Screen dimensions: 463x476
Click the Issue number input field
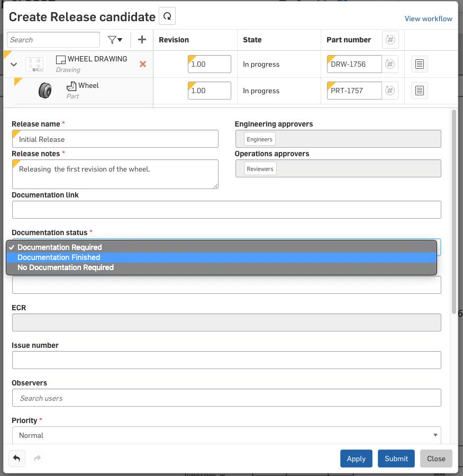click(226, 361)
